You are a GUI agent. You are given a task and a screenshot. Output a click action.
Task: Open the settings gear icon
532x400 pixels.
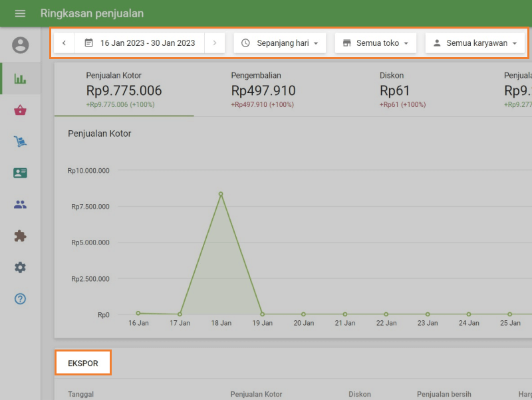[x=21, y=267]
